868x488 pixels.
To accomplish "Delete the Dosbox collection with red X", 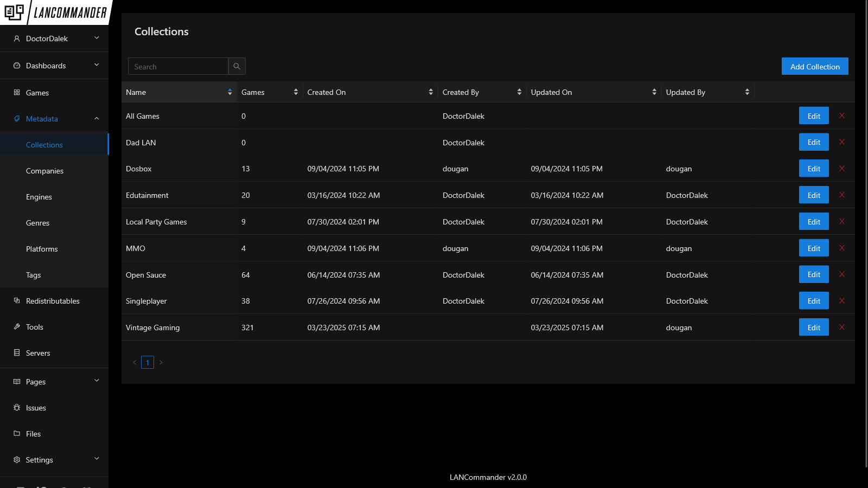I will 841,169.
